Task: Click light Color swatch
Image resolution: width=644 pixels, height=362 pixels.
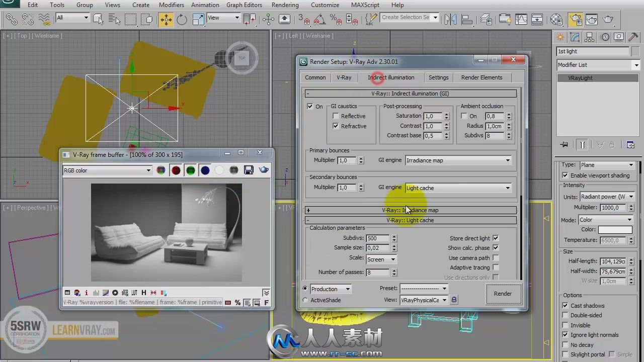Action: coord(615,230)
